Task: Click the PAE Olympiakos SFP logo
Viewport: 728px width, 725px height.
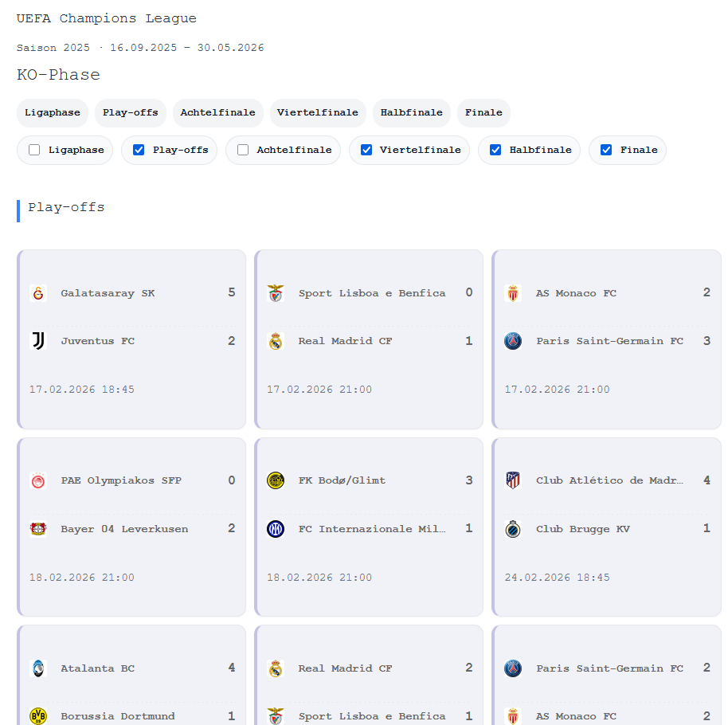Action: 38,480
